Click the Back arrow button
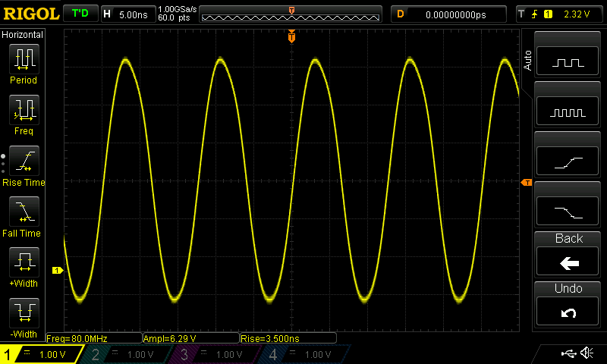Screen dimensions: 607x364 [x=568, y=262]
